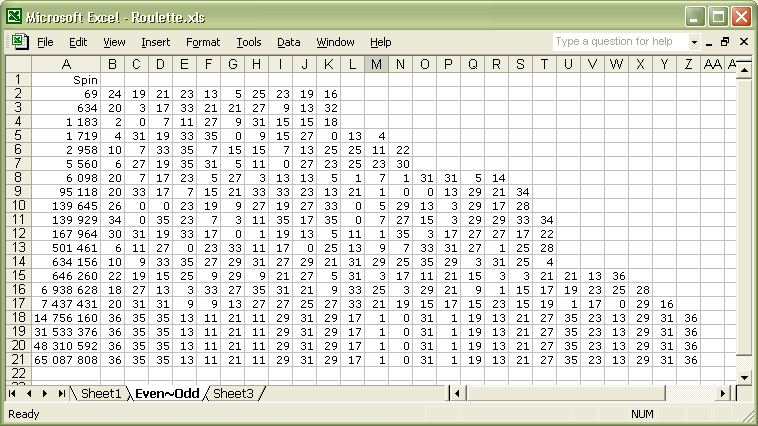
Task: Type a question for help field
Action: [x=620, y=42]
